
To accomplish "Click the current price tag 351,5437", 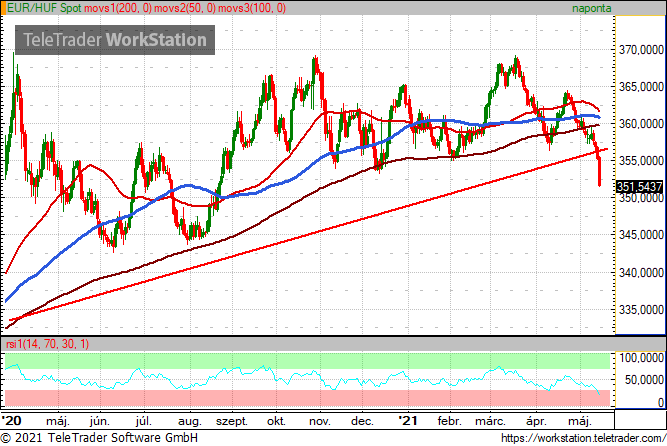I will [639, 186].
